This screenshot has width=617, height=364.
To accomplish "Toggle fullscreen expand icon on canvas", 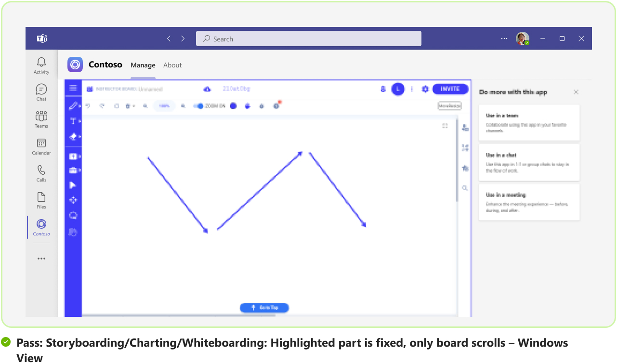I will coord(445,126).
